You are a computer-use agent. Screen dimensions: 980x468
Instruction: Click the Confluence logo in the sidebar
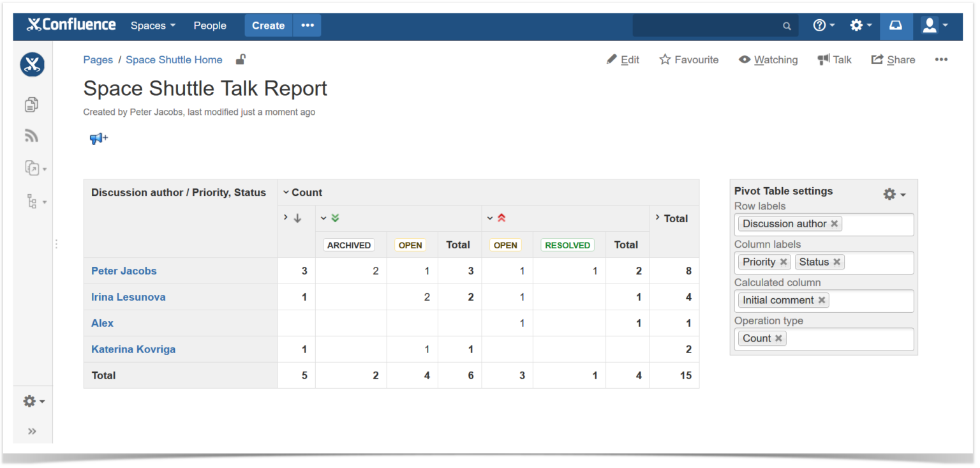pyautogui.click(x=32, y=64)
